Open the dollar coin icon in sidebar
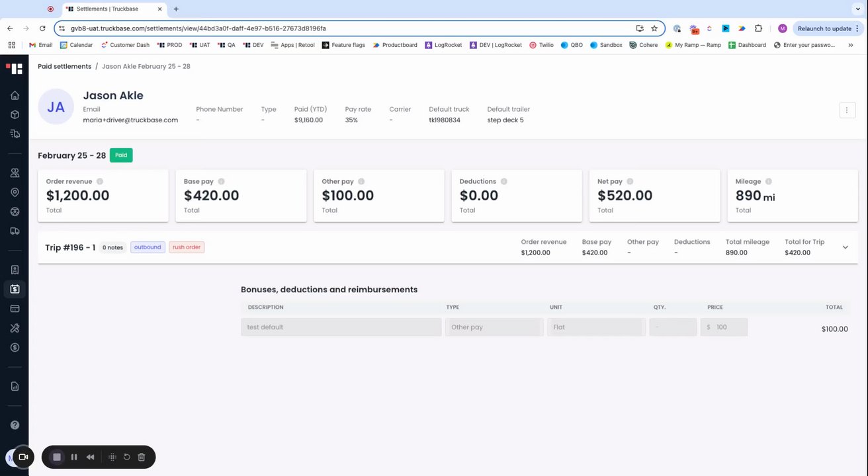The image size is (868, 476). (x=15, y=347)
